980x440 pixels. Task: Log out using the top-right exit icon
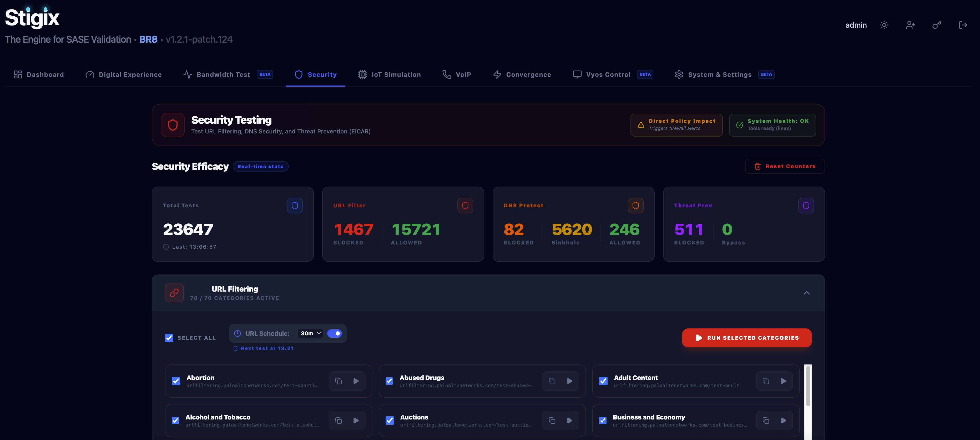coord(963,25)
